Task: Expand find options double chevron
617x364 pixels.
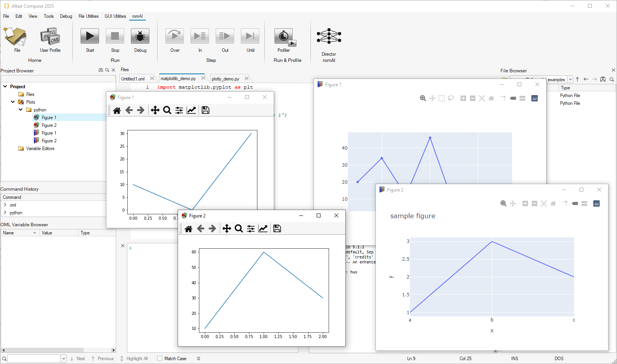Action: pyautogui.click(x=199, y=359)
